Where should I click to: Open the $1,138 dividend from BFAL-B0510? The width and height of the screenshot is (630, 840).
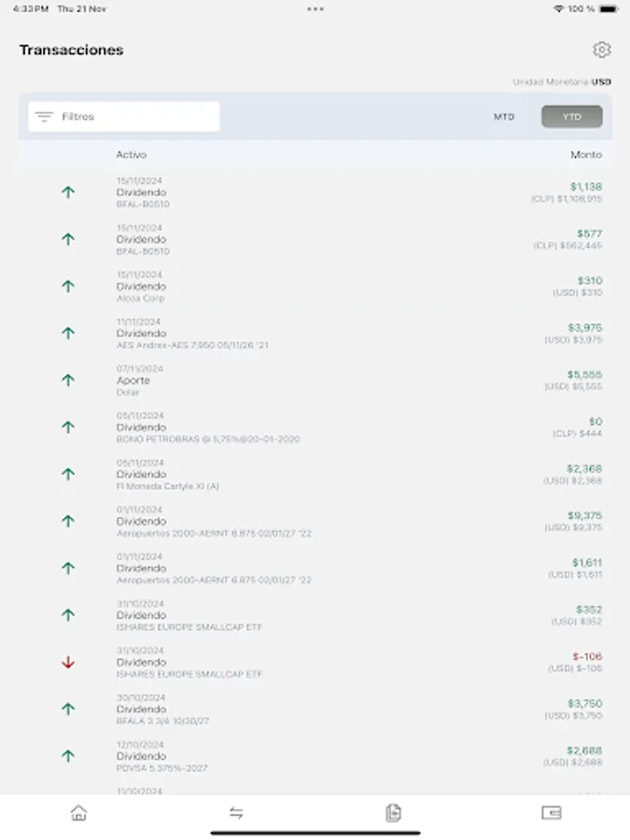point(327,192)
